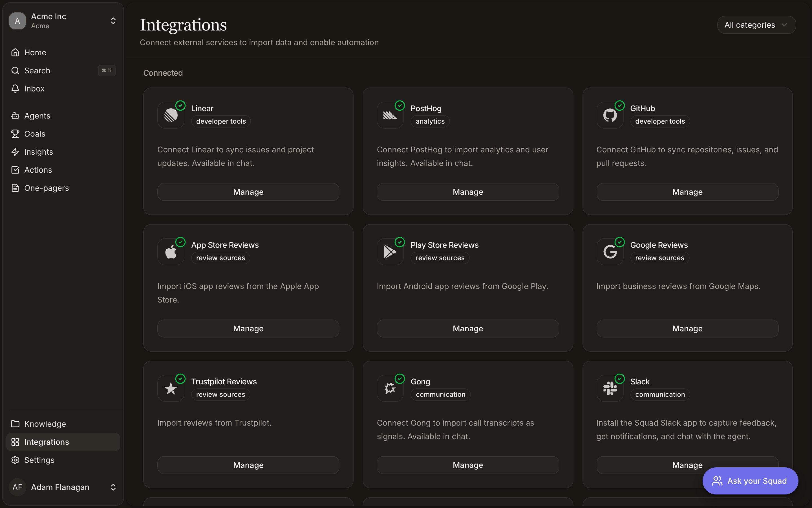Image resolution: width=812 pixels, height=508 pixels.
Task: Open One-pagers in sidebar
Action: [63, 188]
